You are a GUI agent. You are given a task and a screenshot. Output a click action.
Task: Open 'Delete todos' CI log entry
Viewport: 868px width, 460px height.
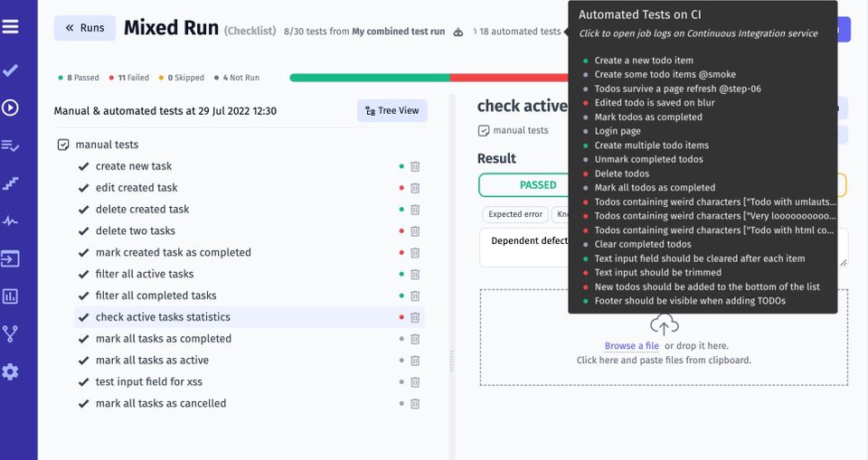pyautogui.click(x=622, y=174)
